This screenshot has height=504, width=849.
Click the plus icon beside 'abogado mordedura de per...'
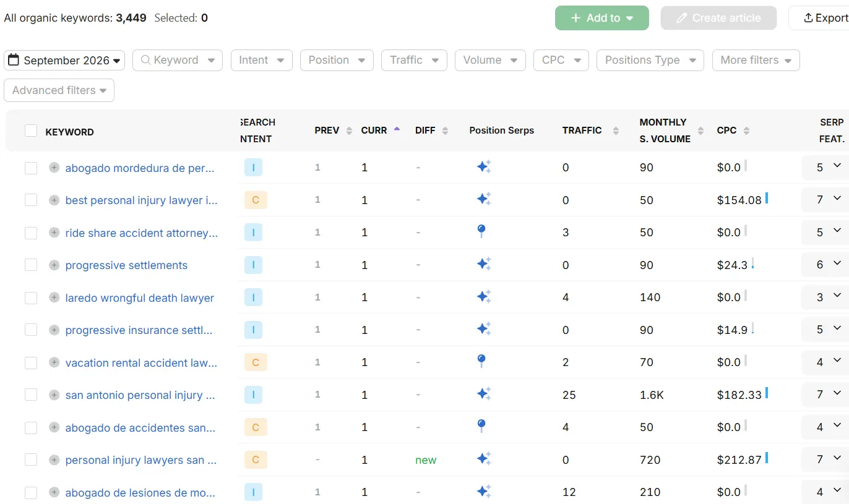(54, 168)
